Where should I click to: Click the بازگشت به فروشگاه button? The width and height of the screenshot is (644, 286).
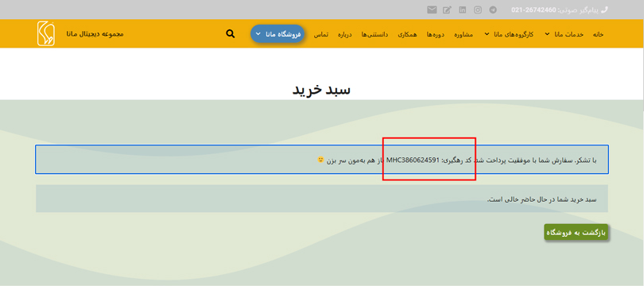pos(576,232)
